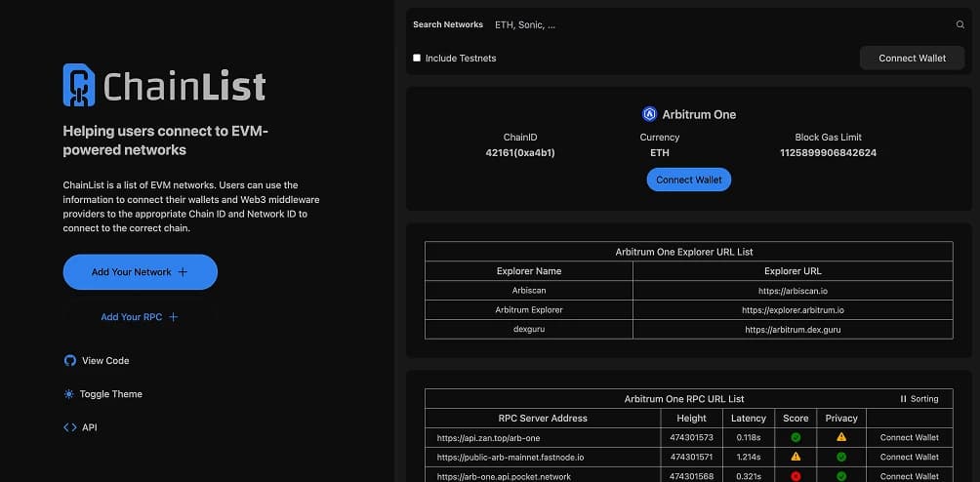The width and height of the screenshot is (980, 482).
Task: Select the https://arb-one.api.pocket.network address
Action: [504, 476]
